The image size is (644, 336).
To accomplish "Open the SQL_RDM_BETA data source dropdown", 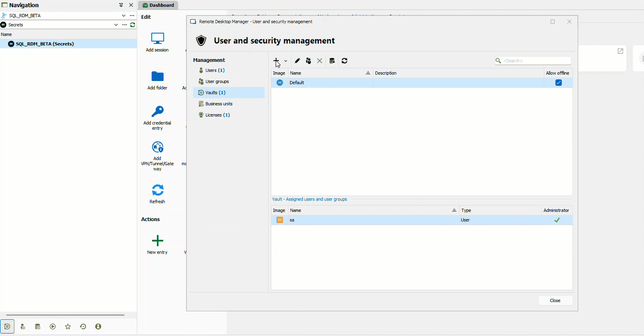I will point(124,16).
